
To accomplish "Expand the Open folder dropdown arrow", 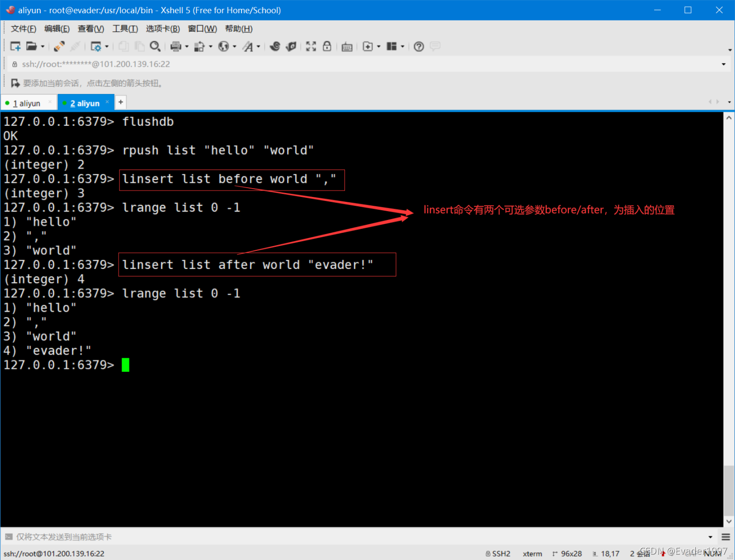I will pos(43,47).
